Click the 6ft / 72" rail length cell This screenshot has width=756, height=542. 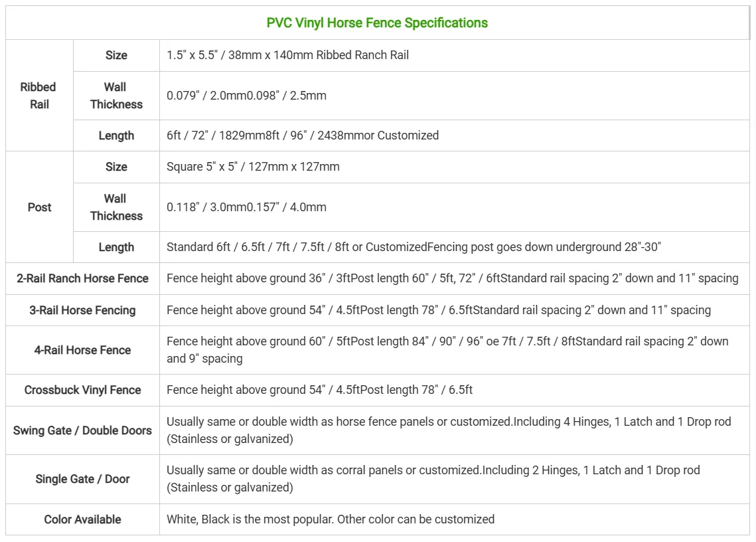point(303,135)
